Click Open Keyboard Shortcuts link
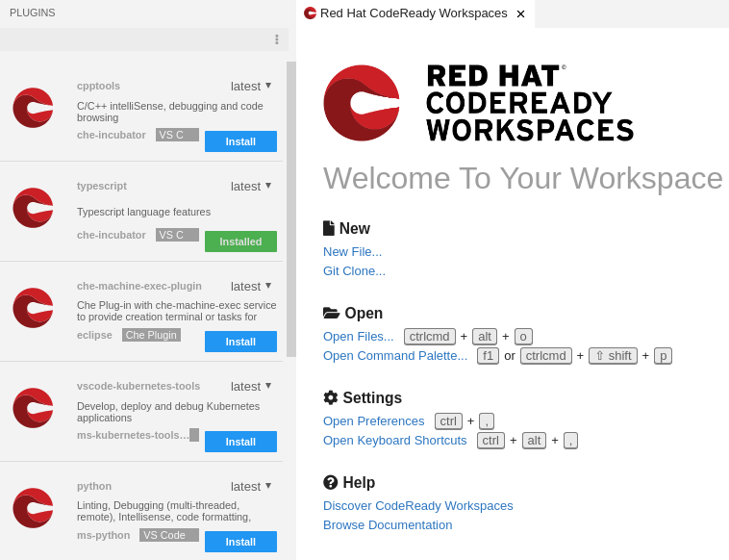Image resolution: width=729 pixels, height=560 pixels. coord(394,441)
